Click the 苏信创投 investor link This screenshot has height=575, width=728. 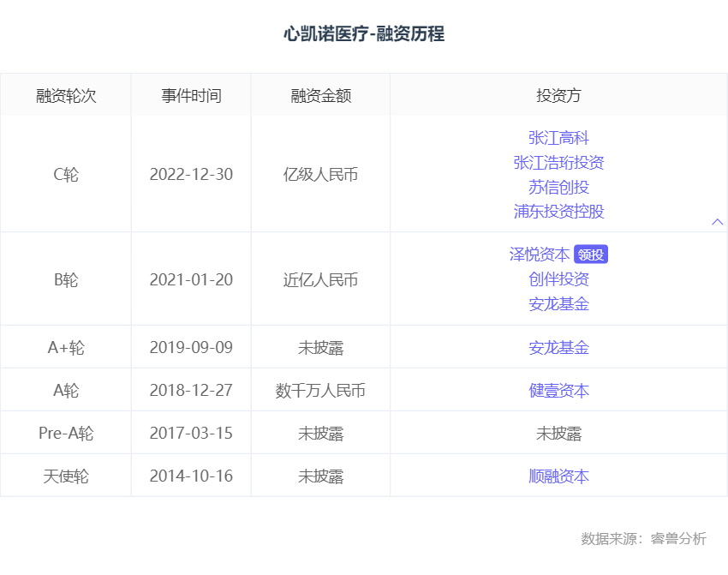pyautogui.click(x=558, y=187)
